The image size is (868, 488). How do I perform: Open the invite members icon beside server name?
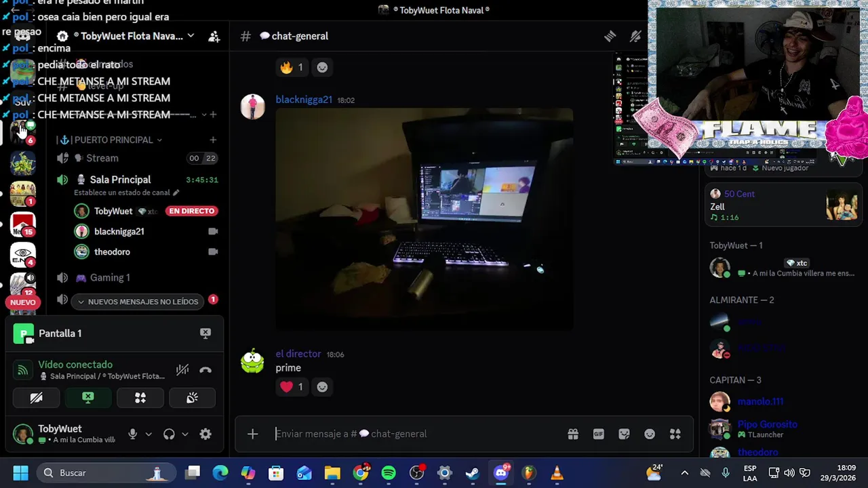(214, 37)
